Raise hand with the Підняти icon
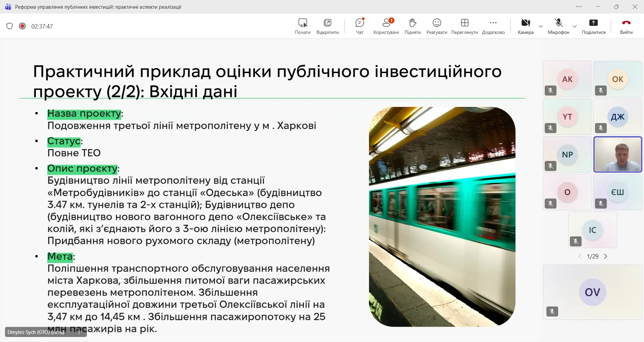Viewport: 644px width, 342px height. click(x=413, y=23)
